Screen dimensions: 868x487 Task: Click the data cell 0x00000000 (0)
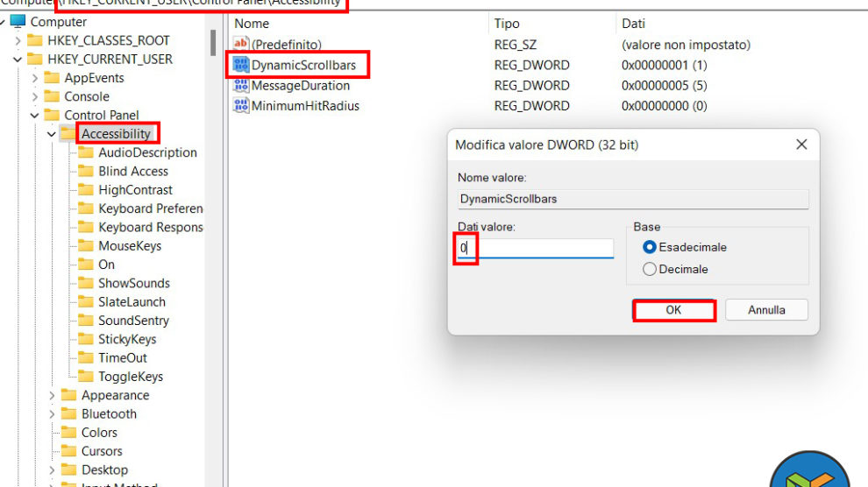click(665, 106)
